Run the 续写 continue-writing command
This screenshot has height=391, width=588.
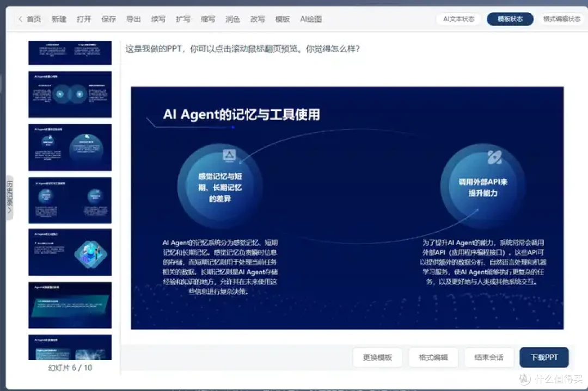[x=158, y=19]
